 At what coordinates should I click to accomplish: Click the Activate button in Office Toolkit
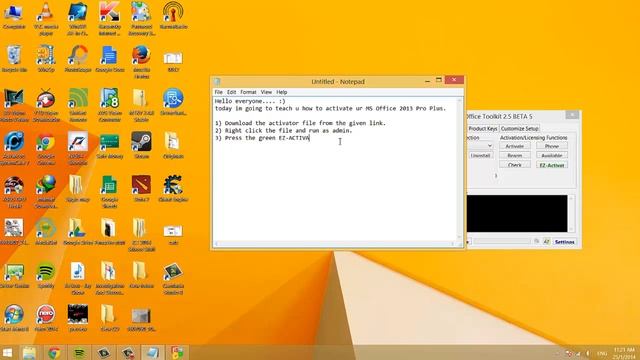click(515, 146)
